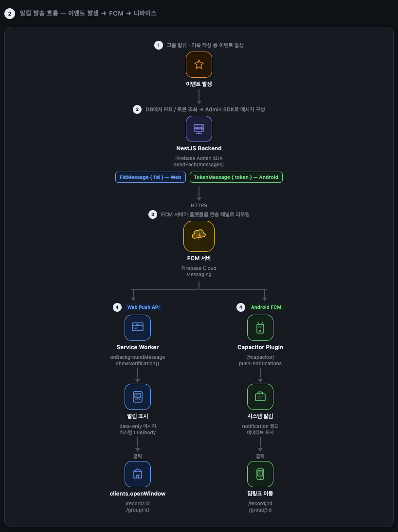Click the orange star event icon
398x532 pixels.
click(199, 65)
